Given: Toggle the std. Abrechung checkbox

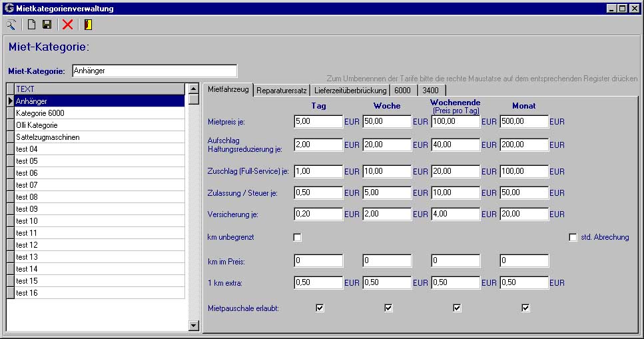Looking at the screenshot, I should click(x=573, y=237).
